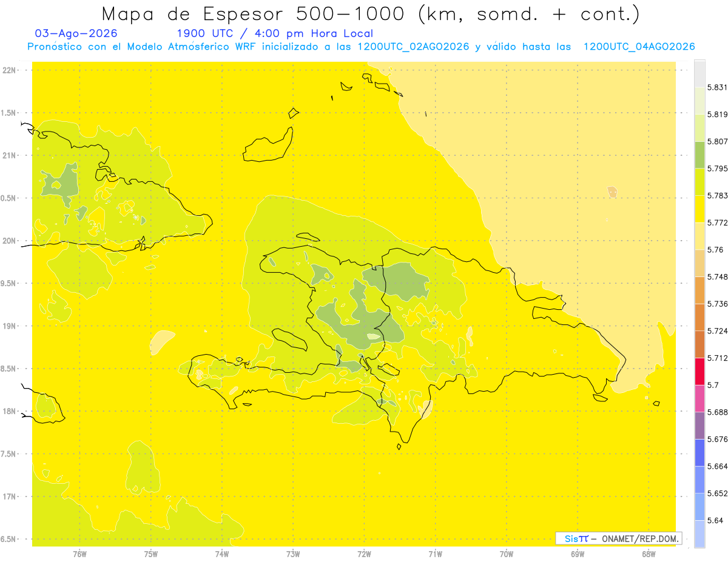The height and width of the screenshot is (562, 728).
Task: Click the time label '1900 UTC / 4:00 pm Hora Local'
Action: [x=274, y=33]
